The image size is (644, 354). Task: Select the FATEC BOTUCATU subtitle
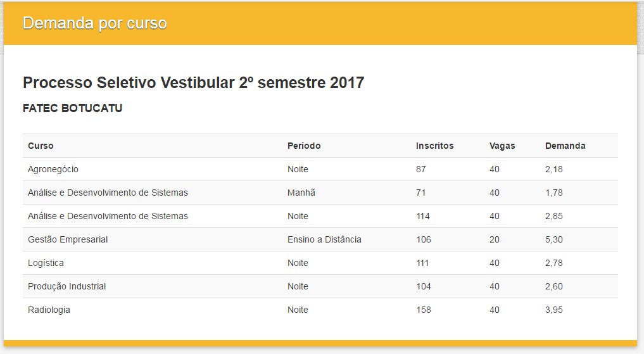point(73,108)
